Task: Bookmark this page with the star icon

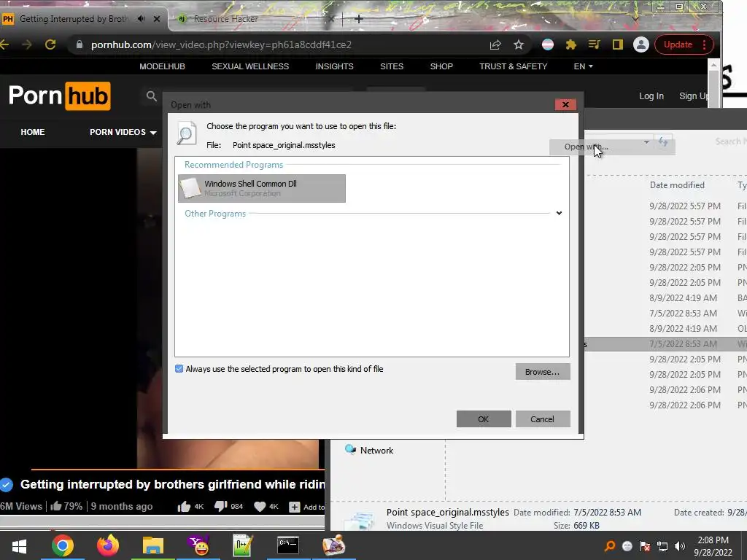Action: click(519, 44)
